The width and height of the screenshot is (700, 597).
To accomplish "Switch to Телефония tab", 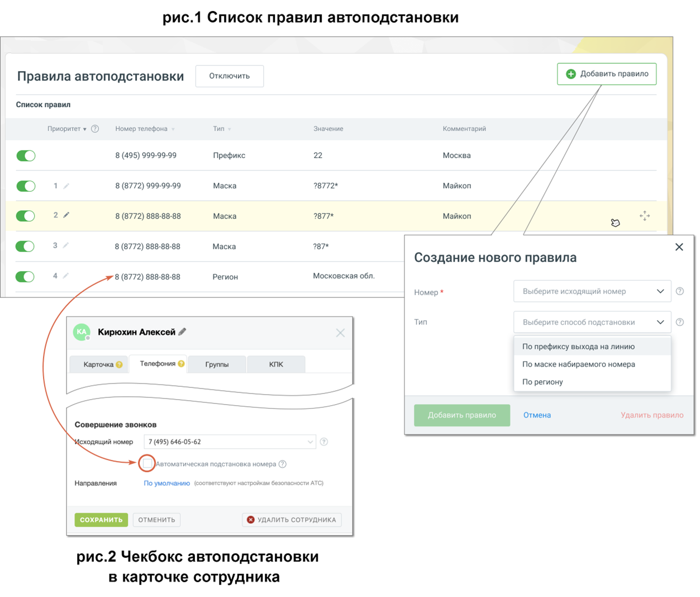I will click(x=158, y=364).
